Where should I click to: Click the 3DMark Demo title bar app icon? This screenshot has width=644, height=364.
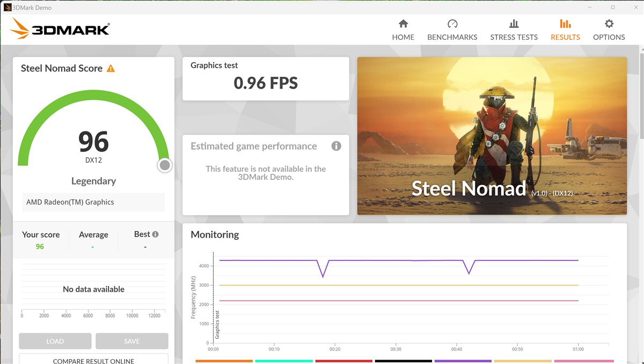(8, 8)
